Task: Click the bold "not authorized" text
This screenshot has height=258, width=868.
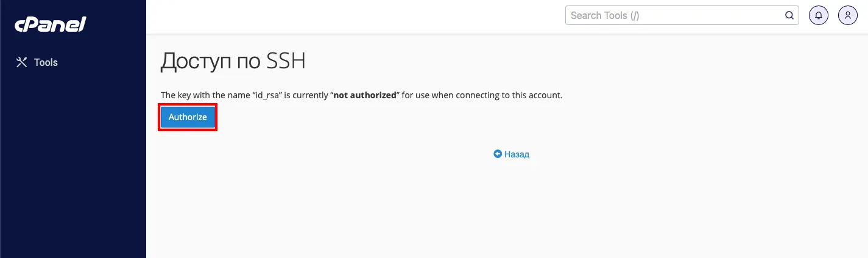Action: [365, 96]
